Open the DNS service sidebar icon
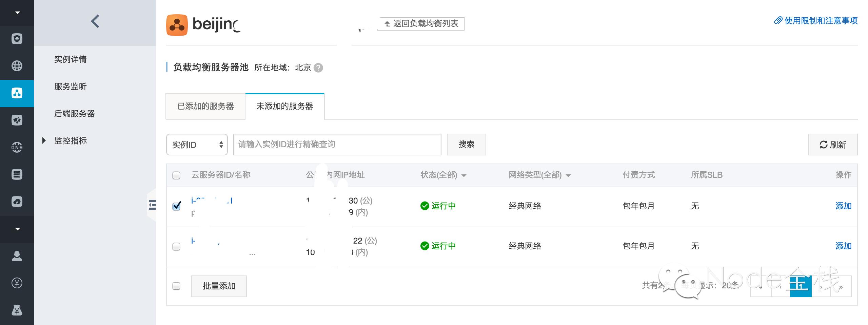 pyautogui.click(x=17, y=147)
